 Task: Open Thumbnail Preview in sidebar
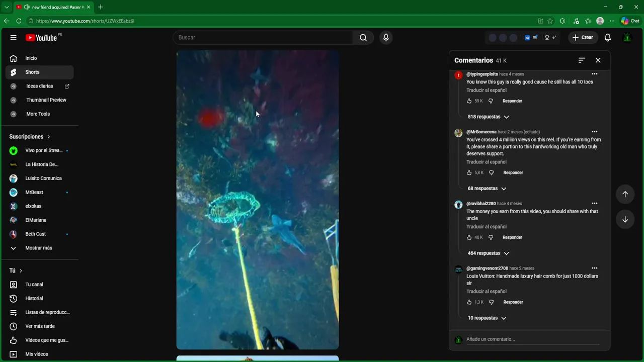[x=39, y=100]
